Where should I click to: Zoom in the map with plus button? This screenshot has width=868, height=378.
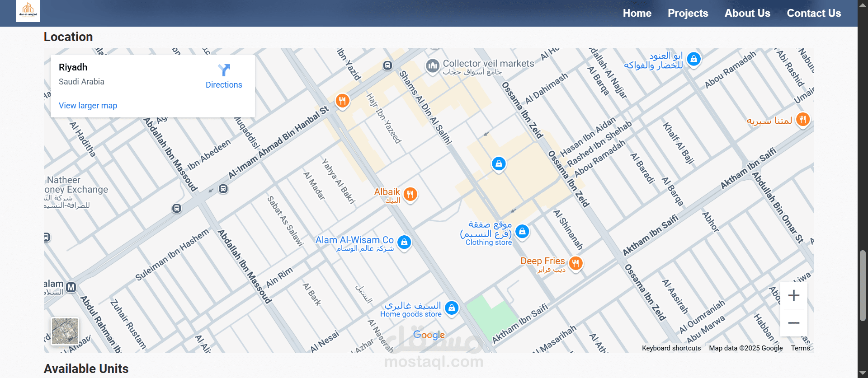pyautogui.click(x=794, y=295)
